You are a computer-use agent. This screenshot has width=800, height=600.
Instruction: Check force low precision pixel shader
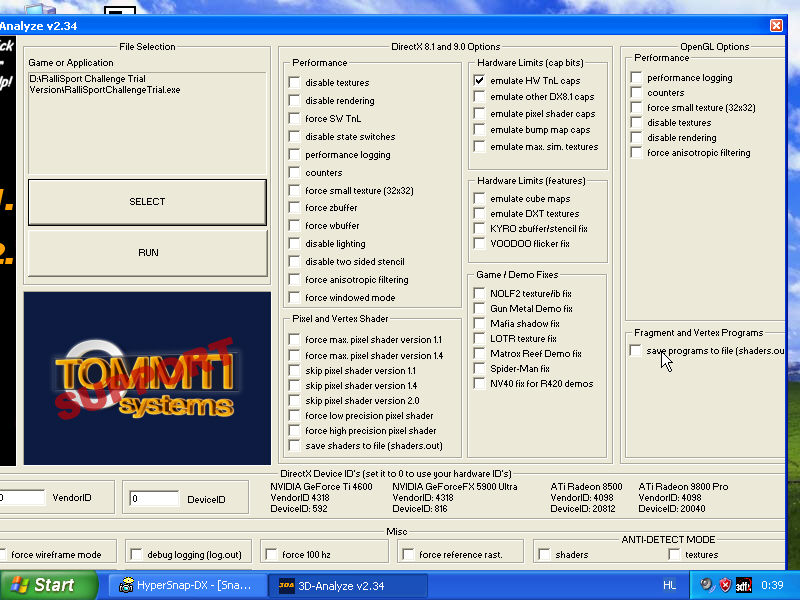(294, 415)
